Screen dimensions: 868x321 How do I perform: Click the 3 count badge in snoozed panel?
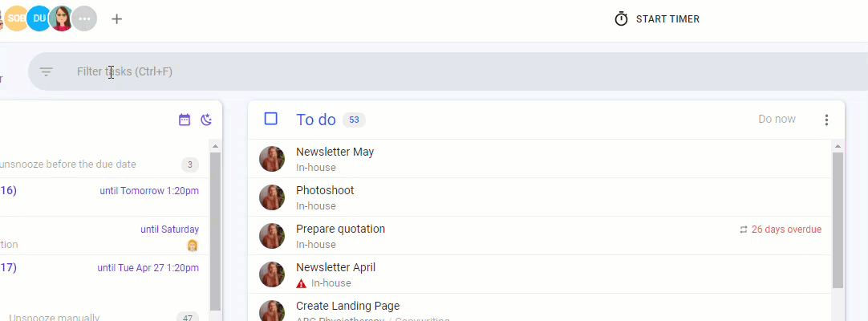190,165
